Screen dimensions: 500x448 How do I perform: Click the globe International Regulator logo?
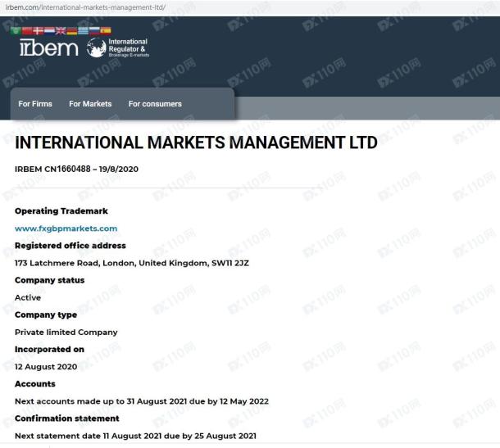118,48
